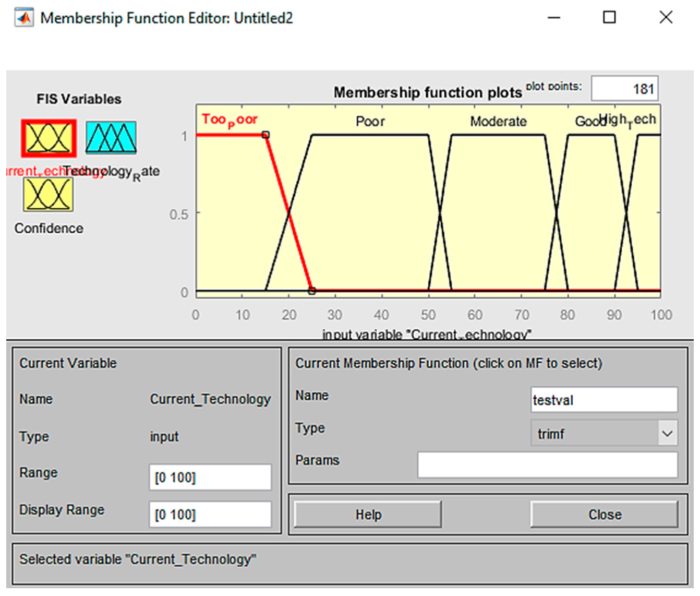Select the Confidence input variable icon
700x596 pixels.
tap(48, 194)
